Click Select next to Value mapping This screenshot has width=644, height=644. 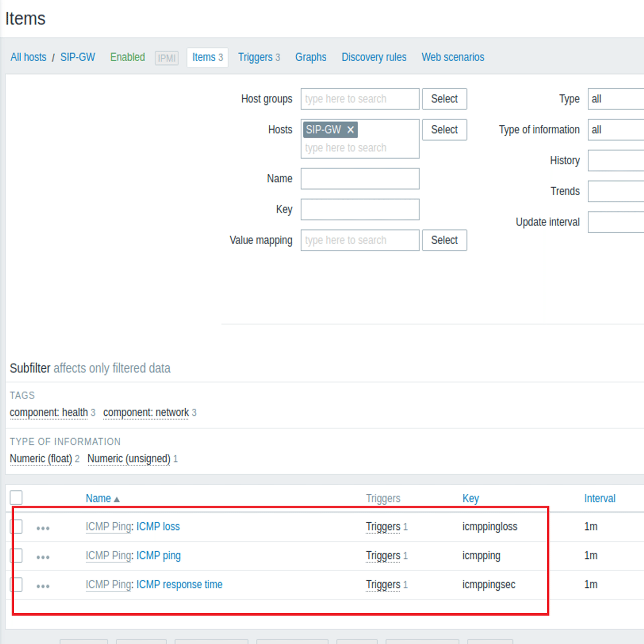pos(444,240)
